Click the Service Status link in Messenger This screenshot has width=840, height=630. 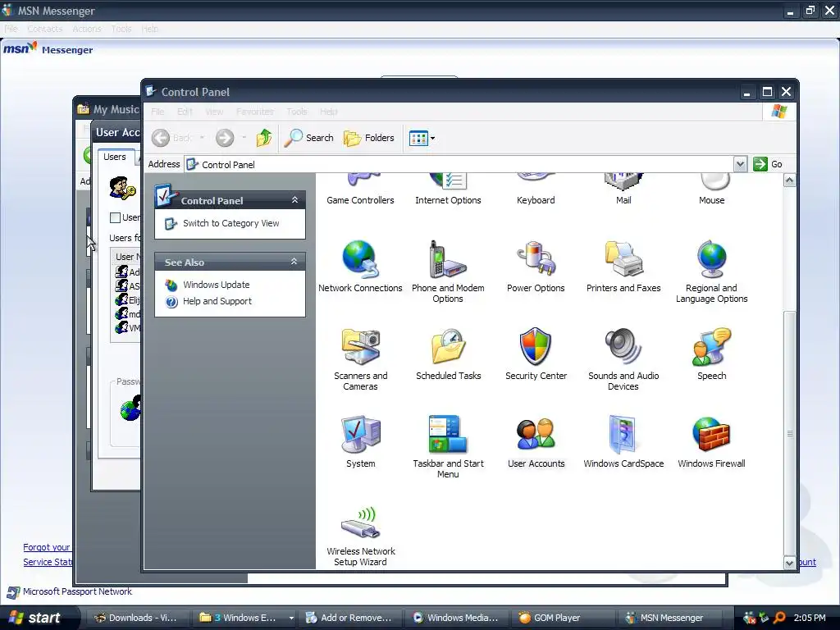pos(47,562)
